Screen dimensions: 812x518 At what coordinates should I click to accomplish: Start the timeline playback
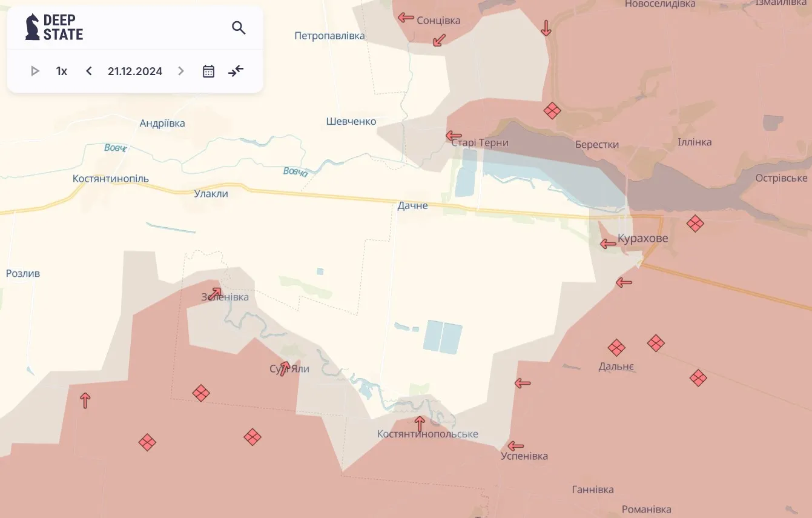[x=35, y=71]
